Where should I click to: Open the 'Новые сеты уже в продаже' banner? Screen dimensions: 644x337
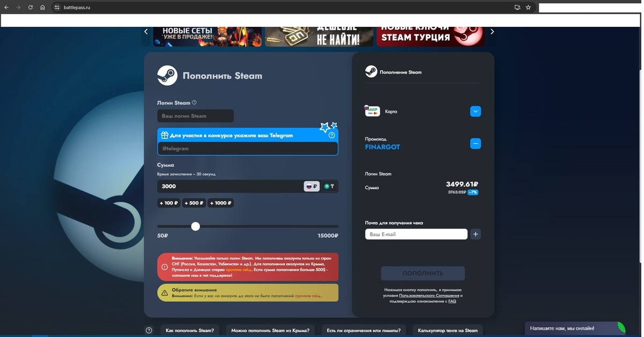pyautogui.click(x=207, y=36)
